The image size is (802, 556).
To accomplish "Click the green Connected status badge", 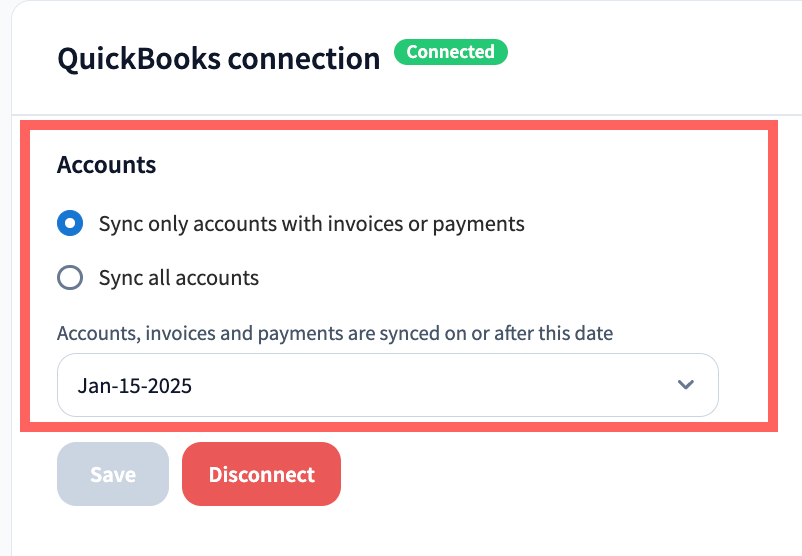I will (450, 52).
